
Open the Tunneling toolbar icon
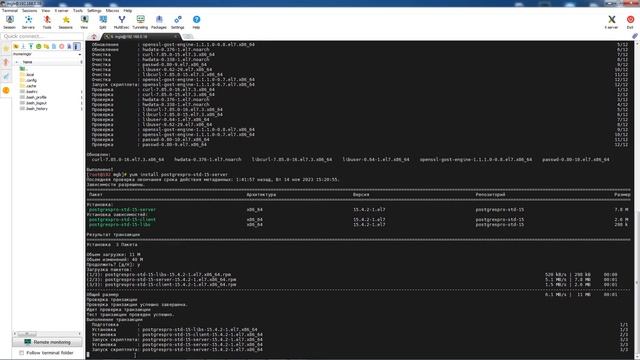point(140,22)
